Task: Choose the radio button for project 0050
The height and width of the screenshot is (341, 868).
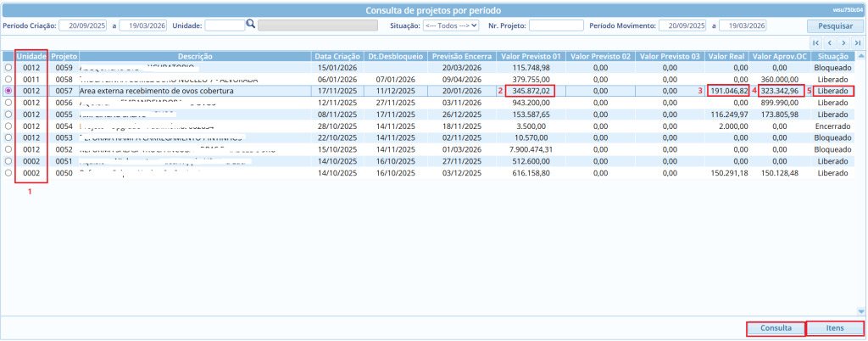Action: point(9,173)
